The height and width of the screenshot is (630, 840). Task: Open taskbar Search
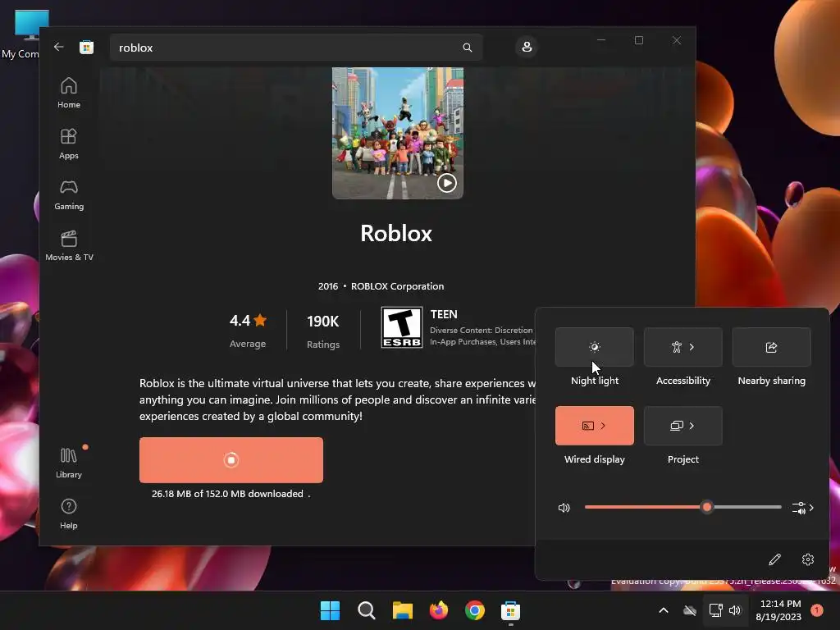367,610
